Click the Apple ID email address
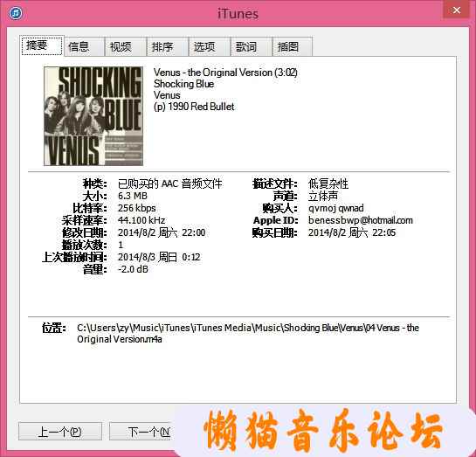This screenshot has height=457, width=476. pos(361,220)
